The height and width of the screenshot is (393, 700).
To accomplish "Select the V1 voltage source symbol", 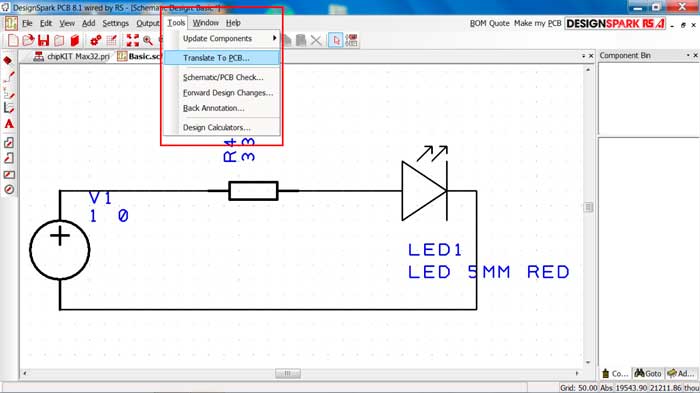I will pos(60,250).
